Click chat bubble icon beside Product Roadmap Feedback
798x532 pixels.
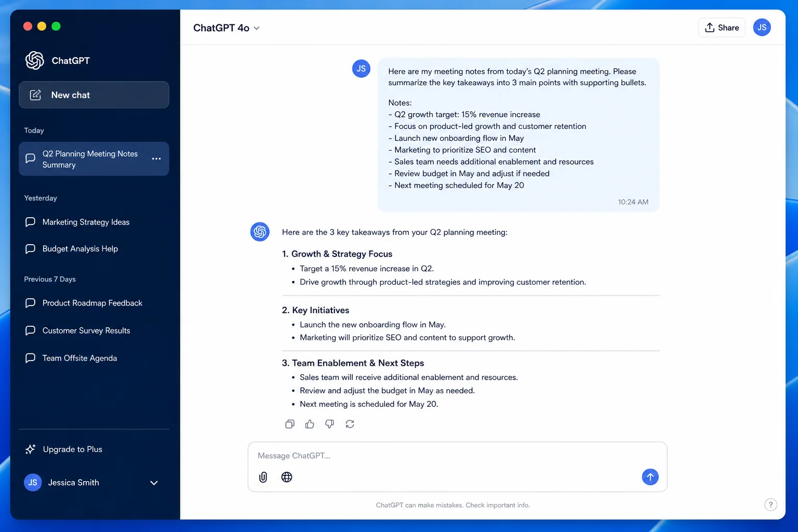point(30,303)
